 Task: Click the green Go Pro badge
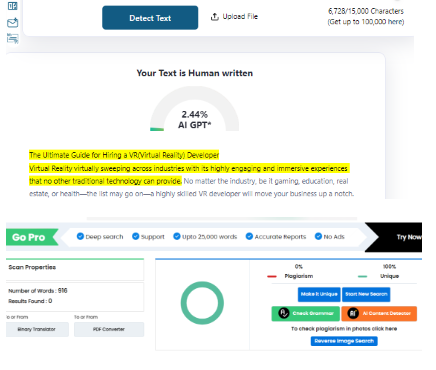point(32,237)
